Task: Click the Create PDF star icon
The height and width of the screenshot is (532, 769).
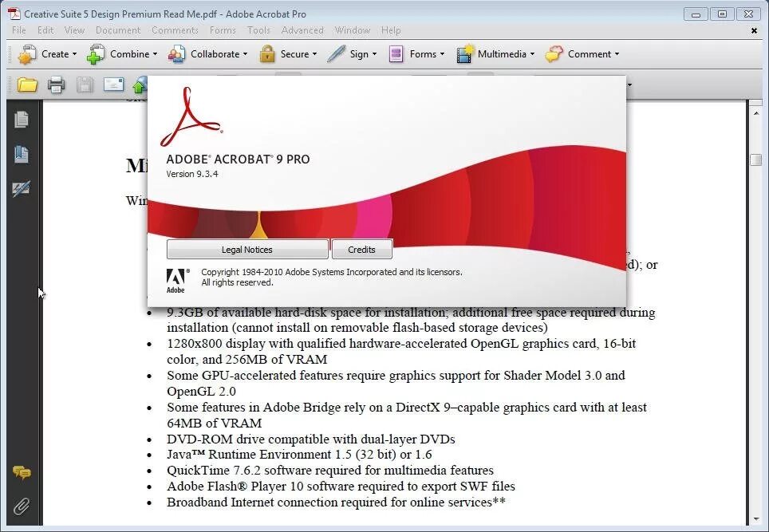Action: (27, 54)
